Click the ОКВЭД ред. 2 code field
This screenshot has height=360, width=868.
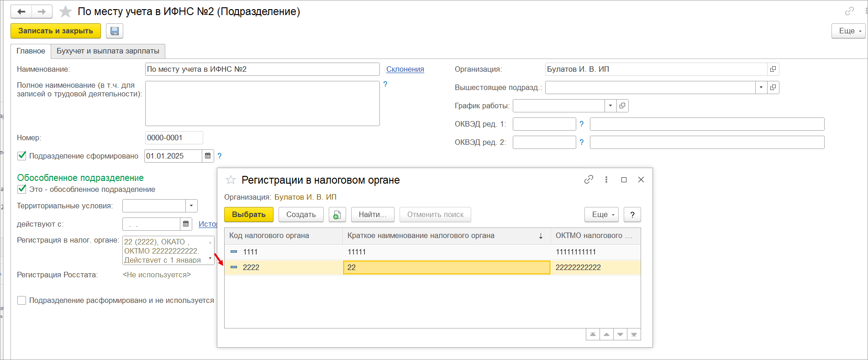pos(544,142)
